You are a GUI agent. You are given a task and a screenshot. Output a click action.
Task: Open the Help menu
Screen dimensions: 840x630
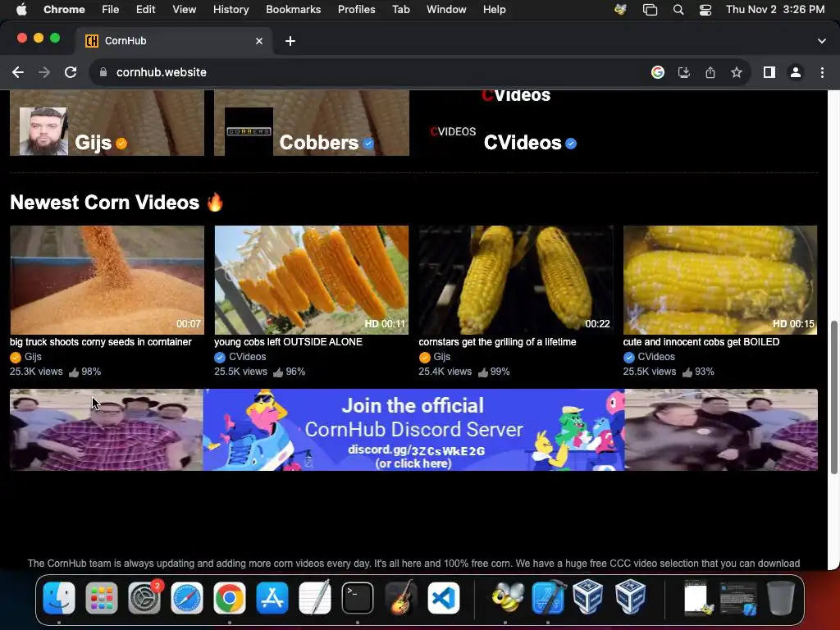(494, 10)
